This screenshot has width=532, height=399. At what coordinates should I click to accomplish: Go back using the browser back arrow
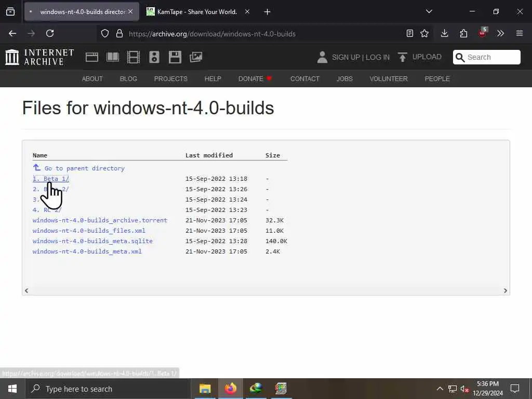[x=12, y=33]
